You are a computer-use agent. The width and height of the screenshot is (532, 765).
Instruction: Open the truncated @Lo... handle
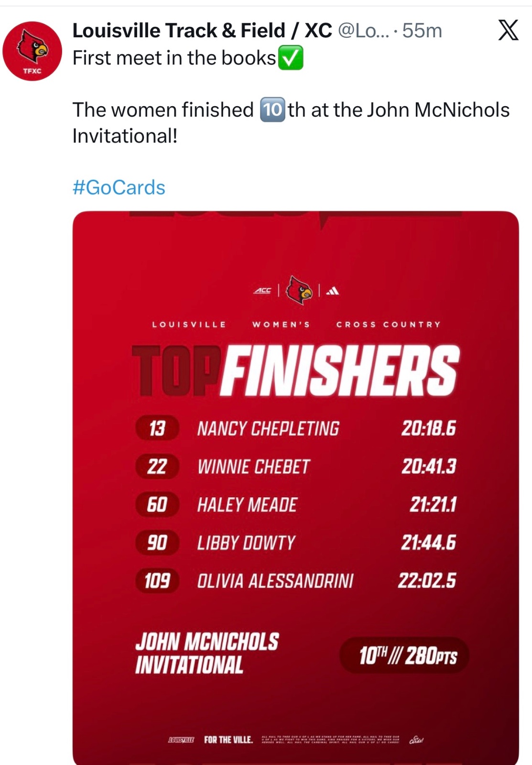point(364,31)
